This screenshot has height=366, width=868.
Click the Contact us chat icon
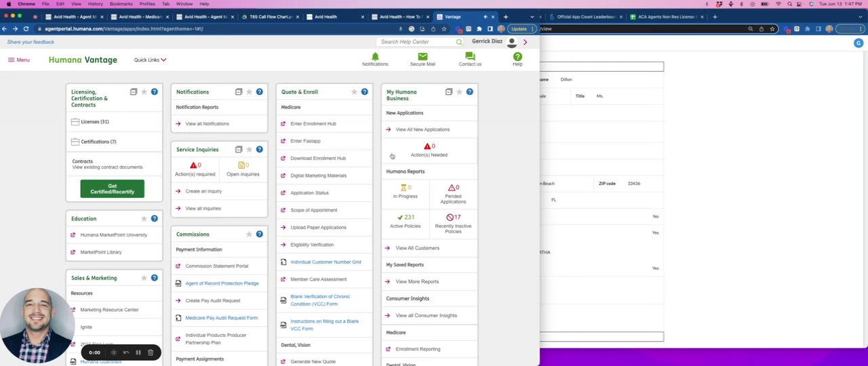pos(470,56)
